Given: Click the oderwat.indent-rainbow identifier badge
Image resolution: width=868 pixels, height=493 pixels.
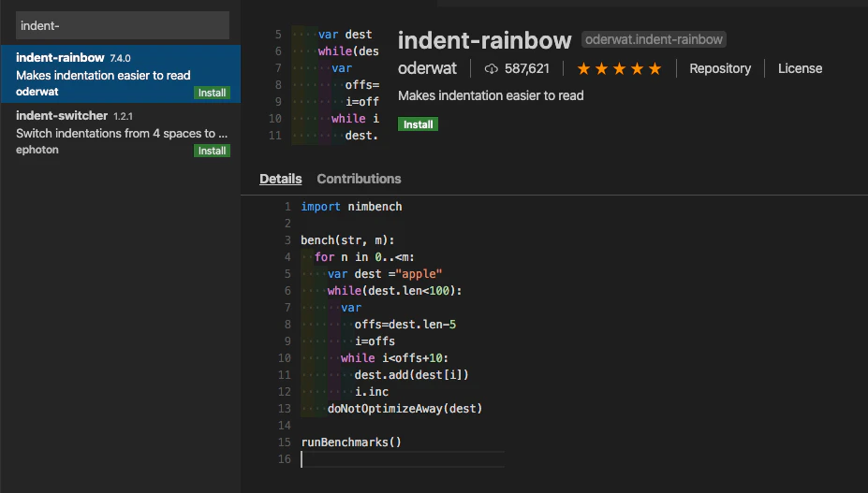Looking at the screenshot, I should 654,40.
